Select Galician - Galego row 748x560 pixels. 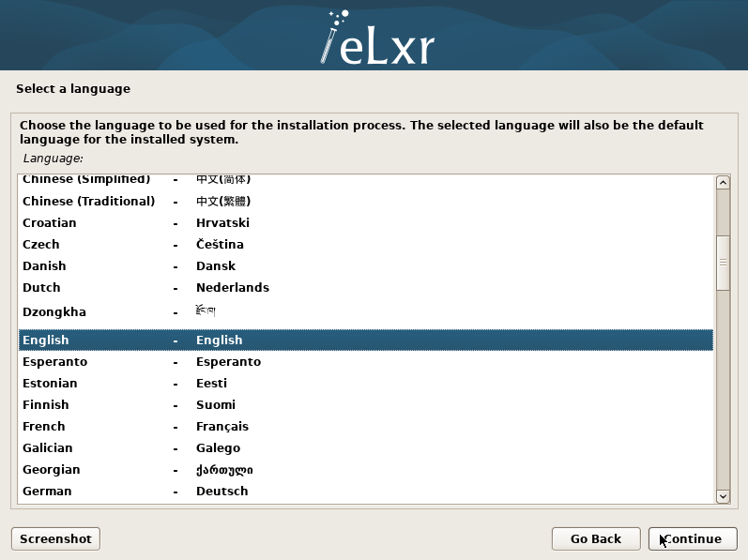coord(366,448)
